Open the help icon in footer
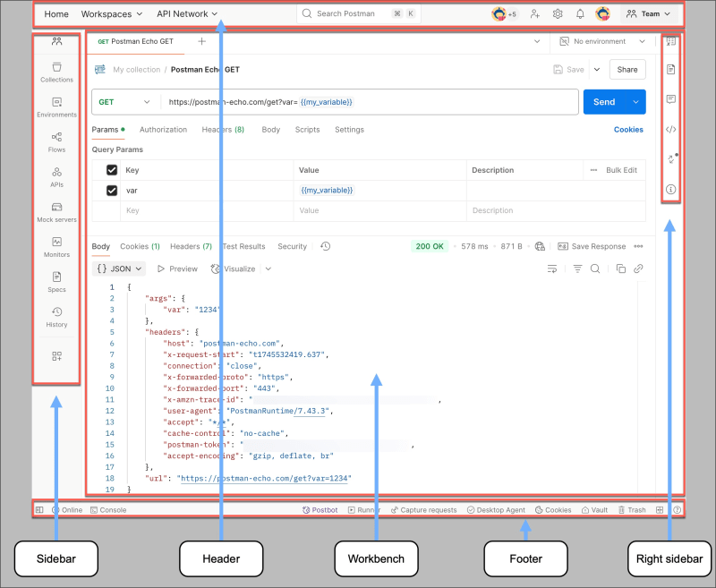This screenshot has width=716, height=588. [678, 510]
